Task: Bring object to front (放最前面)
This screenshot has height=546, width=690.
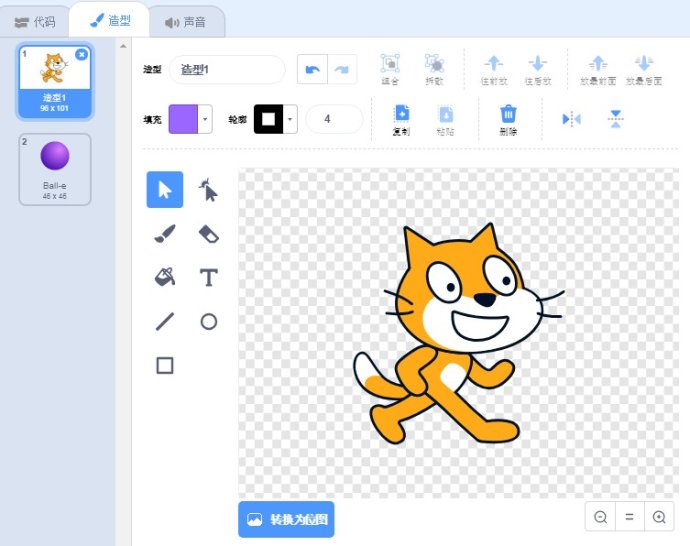Action: 598,69
